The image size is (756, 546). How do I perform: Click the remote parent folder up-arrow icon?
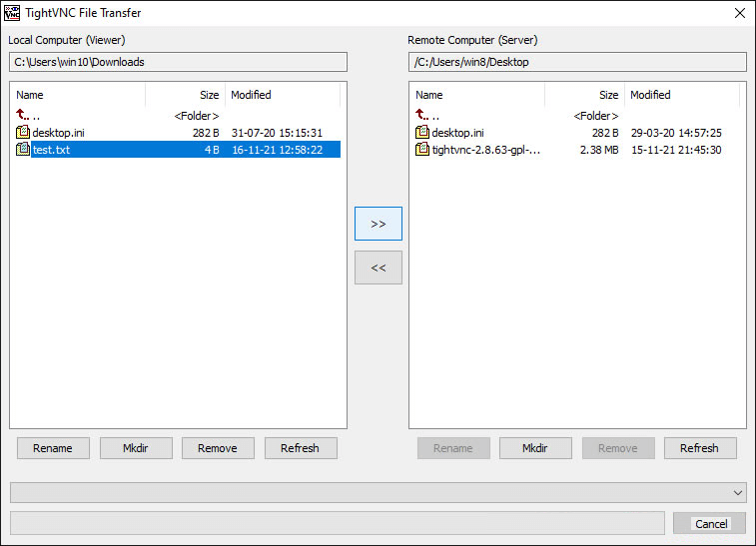(422, 115)
